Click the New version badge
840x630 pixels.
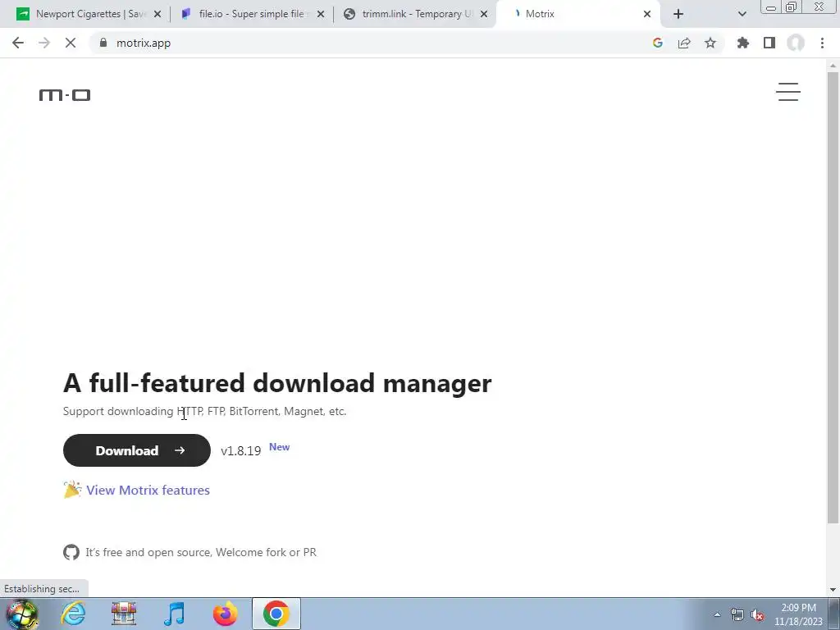click(279, 447)
